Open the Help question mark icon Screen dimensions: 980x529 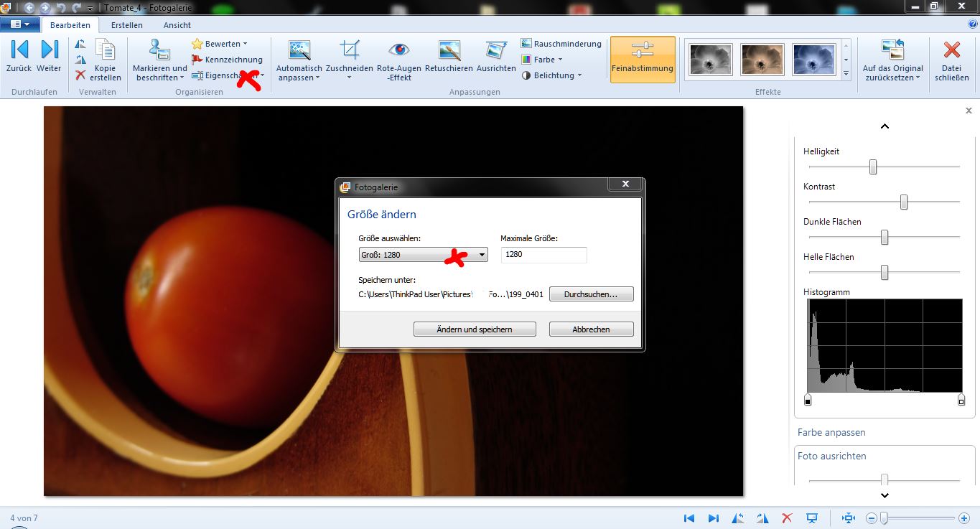[x=973, y=24]
